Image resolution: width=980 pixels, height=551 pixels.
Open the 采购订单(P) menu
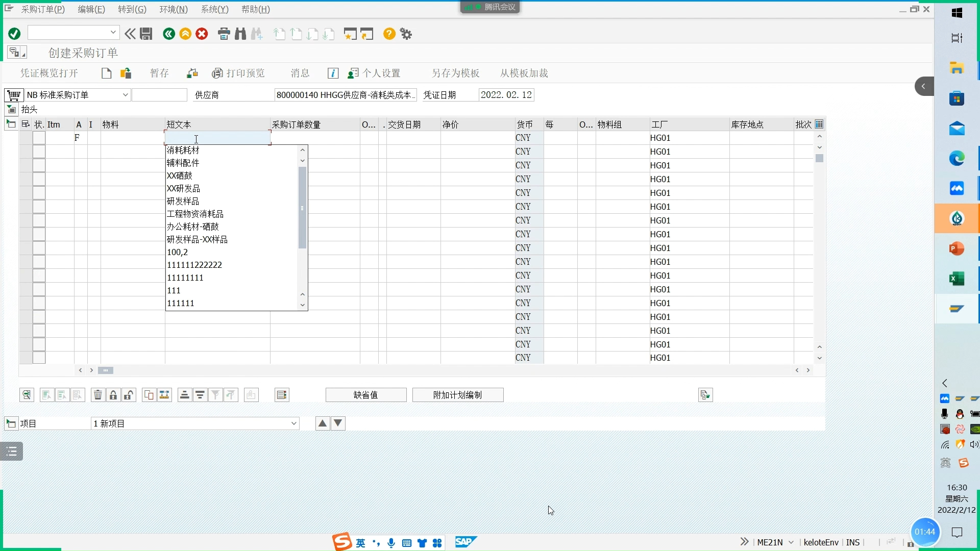point(43,9)
